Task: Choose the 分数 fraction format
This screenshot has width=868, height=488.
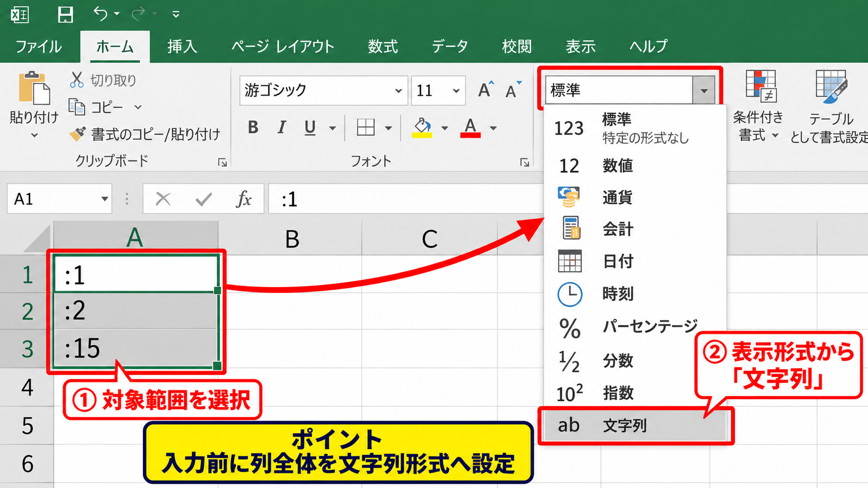Action: pyautogui.click(x=635, y=361)
